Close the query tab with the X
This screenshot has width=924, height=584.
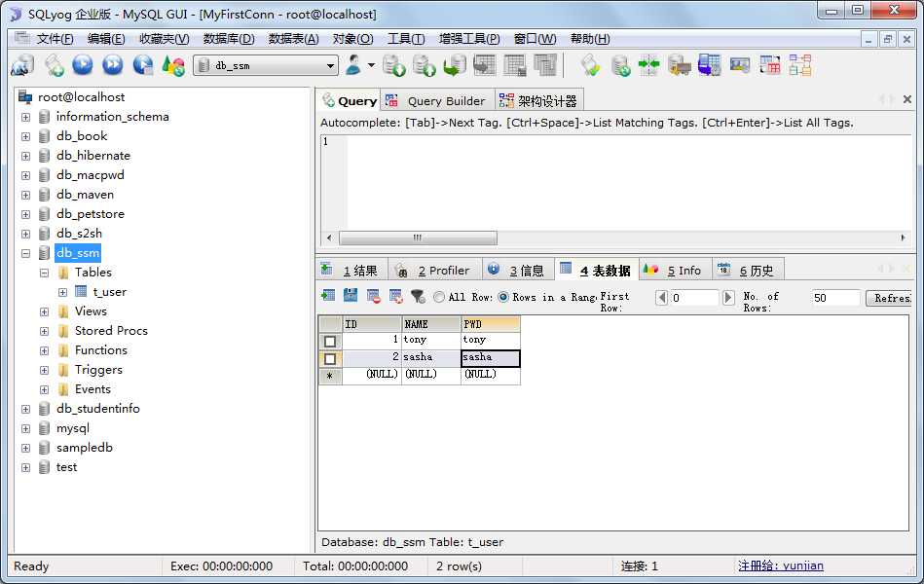(x=907, y=99)
